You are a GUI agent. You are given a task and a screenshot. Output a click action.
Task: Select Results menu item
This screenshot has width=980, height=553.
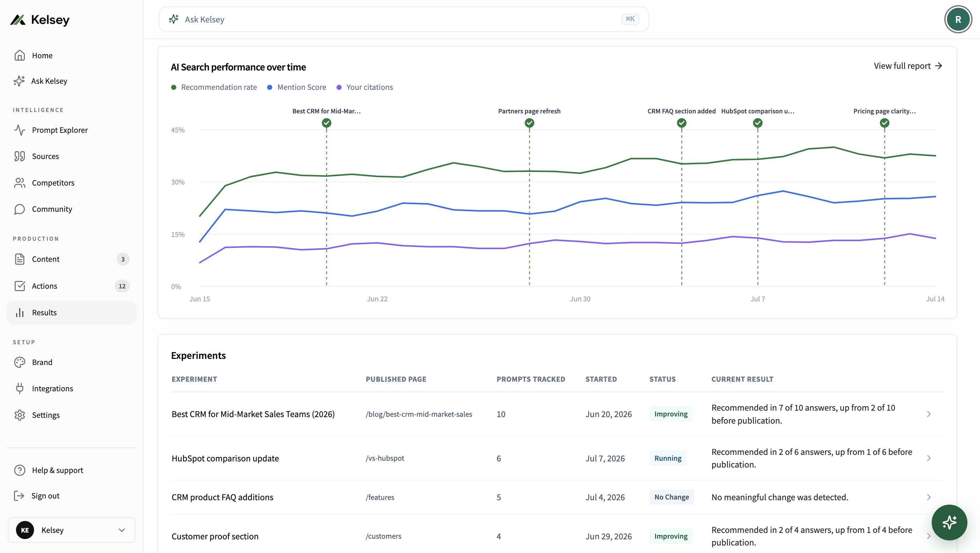click(x=71, y=313)
